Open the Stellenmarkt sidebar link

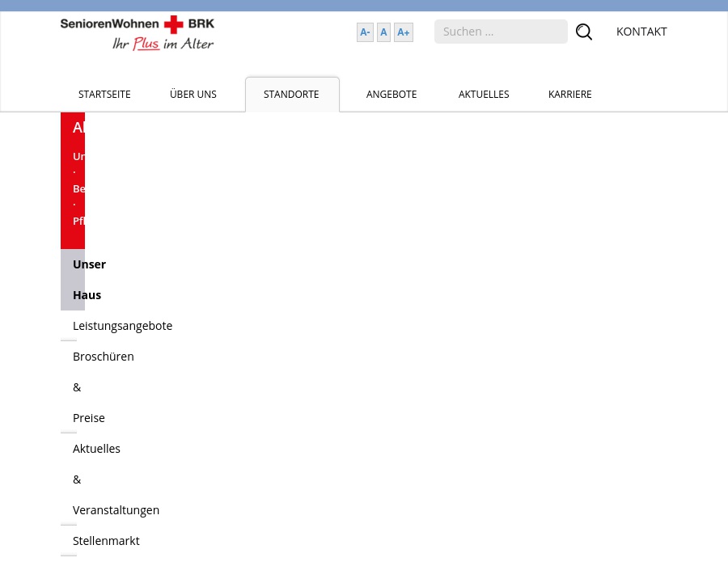tap(106, 541)
